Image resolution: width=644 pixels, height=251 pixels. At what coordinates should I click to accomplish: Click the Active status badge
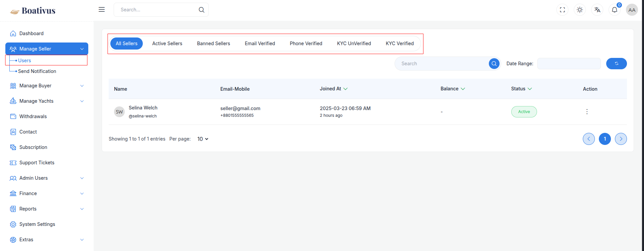(524, 112)
